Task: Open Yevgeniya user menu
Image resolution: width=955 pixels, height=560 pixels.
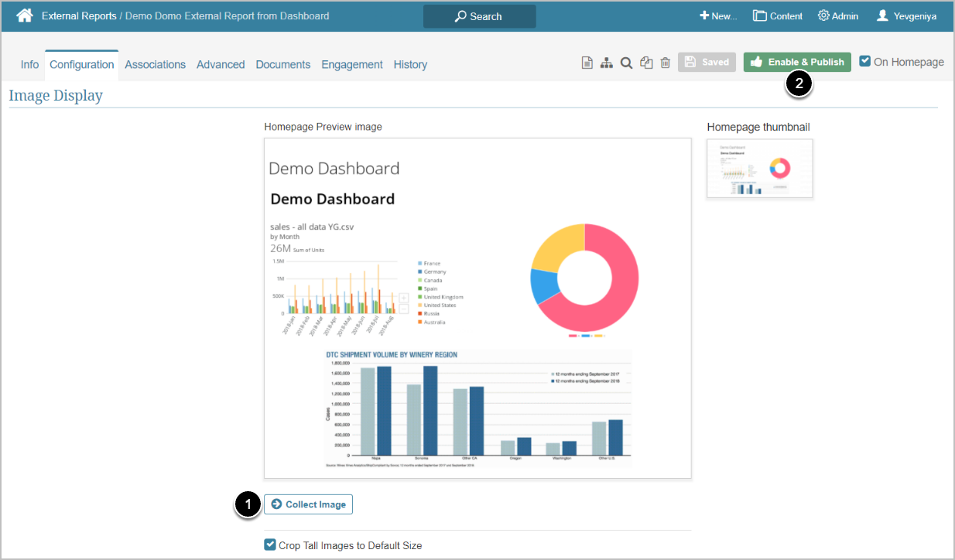Action: coord(905,15)
